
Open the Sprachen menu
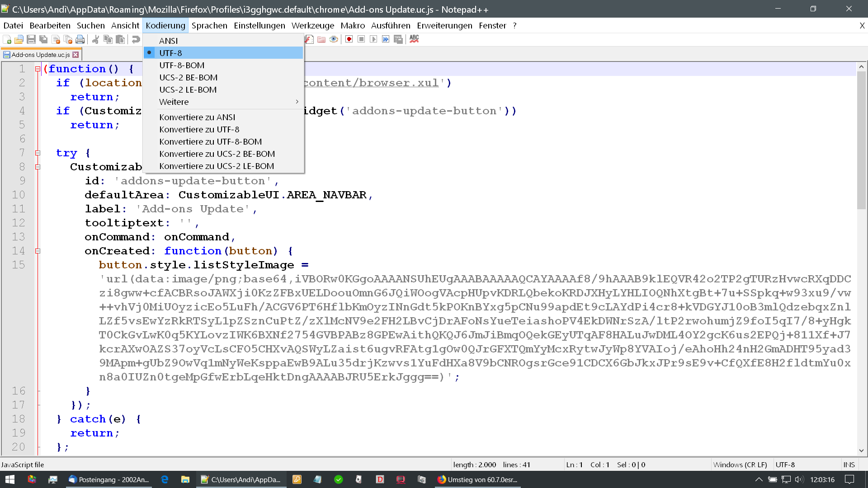pyautogui.click(x=209, y=26)
